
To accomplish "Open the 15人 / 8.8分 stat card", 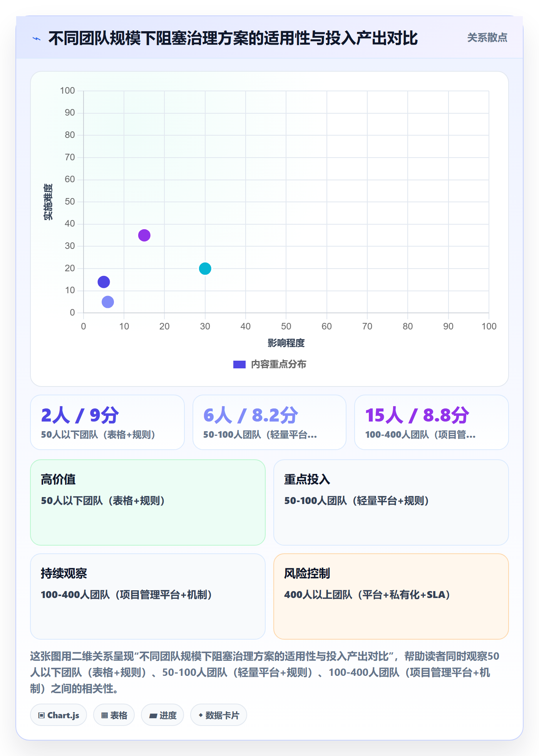I will [x=432, y=422].
